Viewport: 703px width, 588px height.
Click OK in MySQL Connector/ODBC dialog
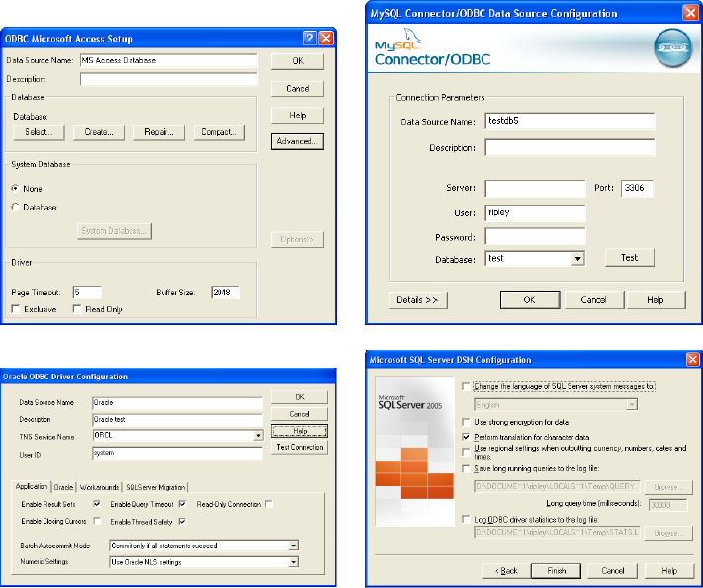(530, 300)
